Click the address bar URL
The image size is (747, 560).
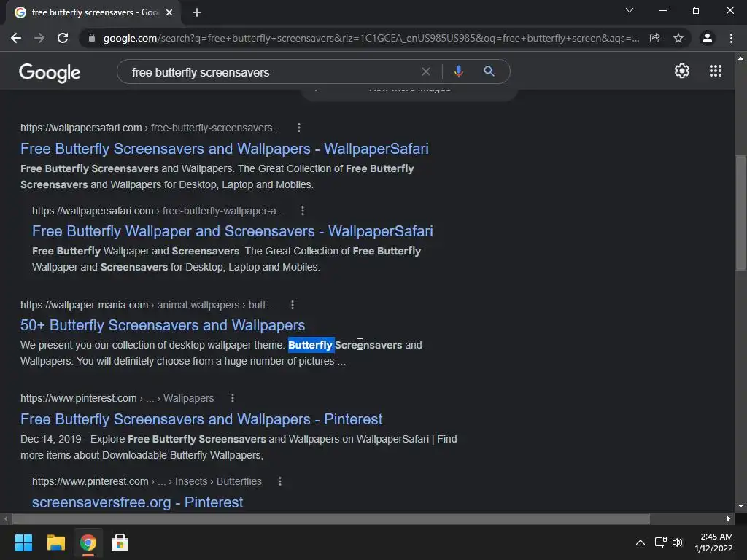coord(371,38)
